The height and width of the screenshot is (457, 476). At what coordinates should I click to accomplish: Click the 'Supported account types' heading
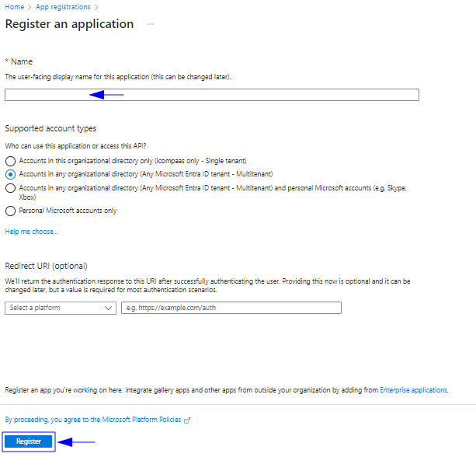point(50,128)
